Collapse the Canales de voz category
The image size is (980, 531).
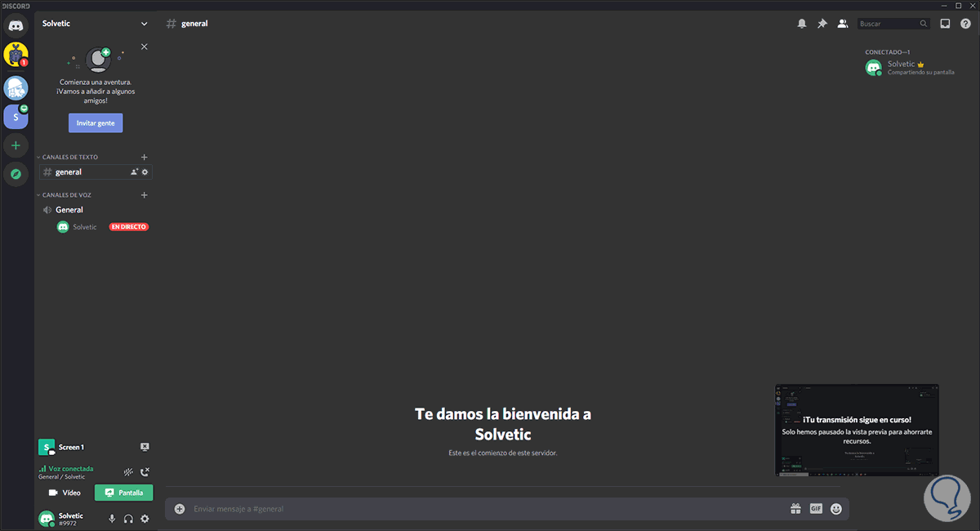pyautogui.click(x=65, y=195)
